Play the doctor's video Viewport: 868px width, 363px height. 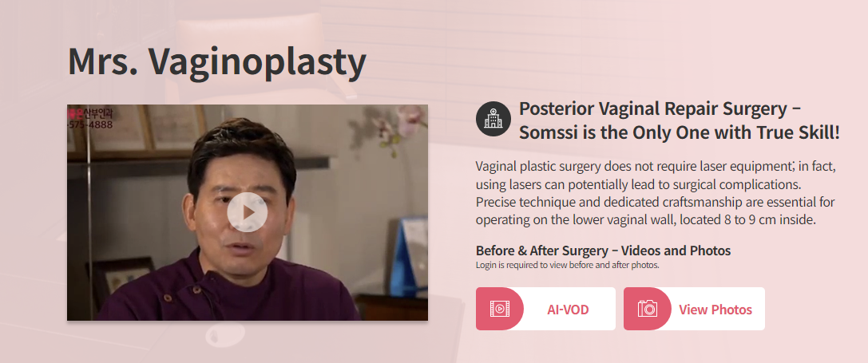pos(247,212)
